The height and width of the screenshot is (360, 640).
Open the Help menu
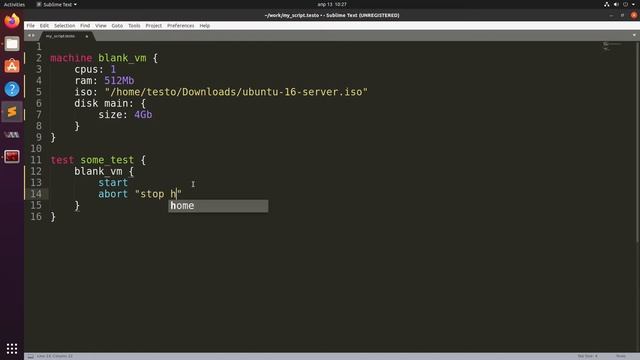click(x=204, y=26)
